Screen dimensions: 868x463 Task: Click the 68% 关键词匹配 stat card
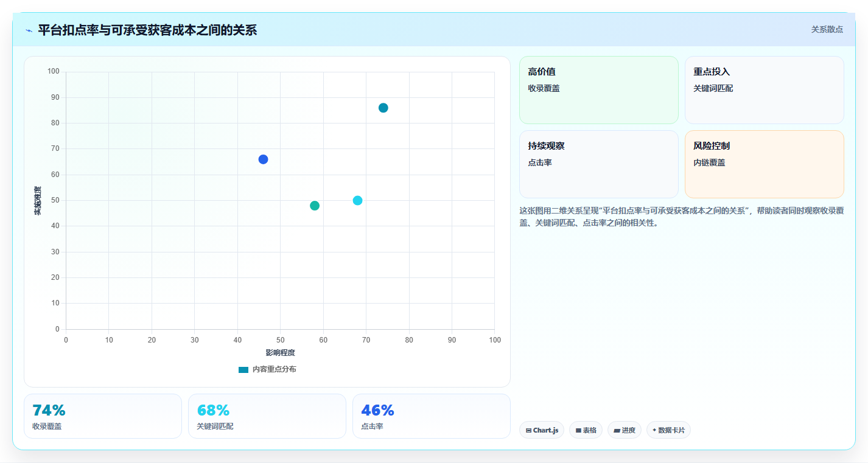pyautogui.click(x=267, y=416)
